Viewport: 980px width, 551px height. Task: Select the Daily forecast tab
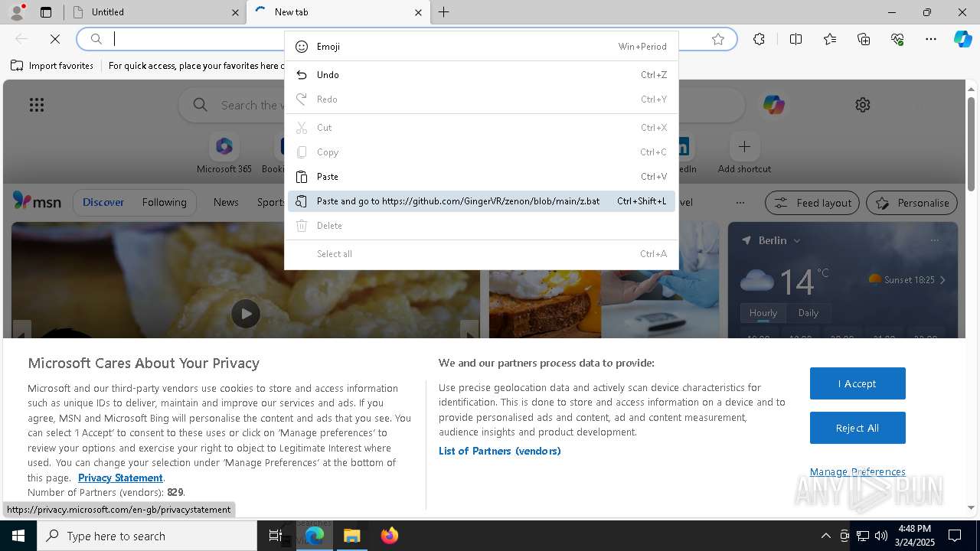[x=808, y=313]
